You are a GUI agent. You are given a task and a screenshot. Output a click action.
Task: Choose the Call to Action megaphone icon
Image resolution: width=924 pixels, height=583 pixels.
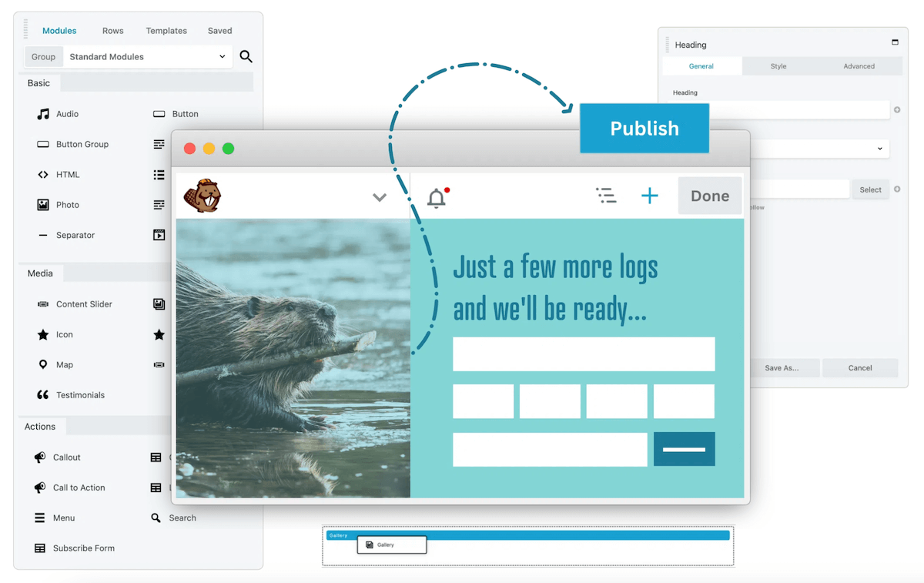pos(40,488)
